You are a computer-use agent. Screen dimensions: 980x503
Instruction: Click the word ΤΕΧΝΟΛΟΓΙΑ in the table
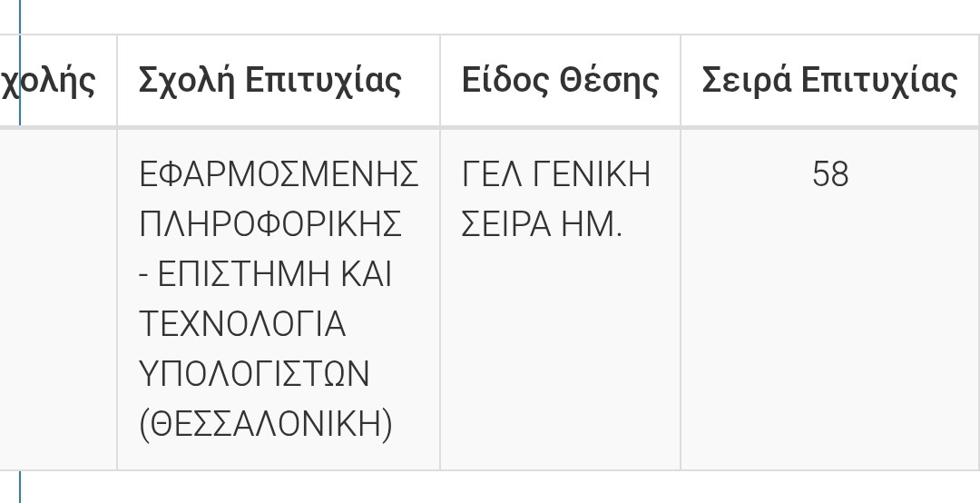click(x=242, y=324)
